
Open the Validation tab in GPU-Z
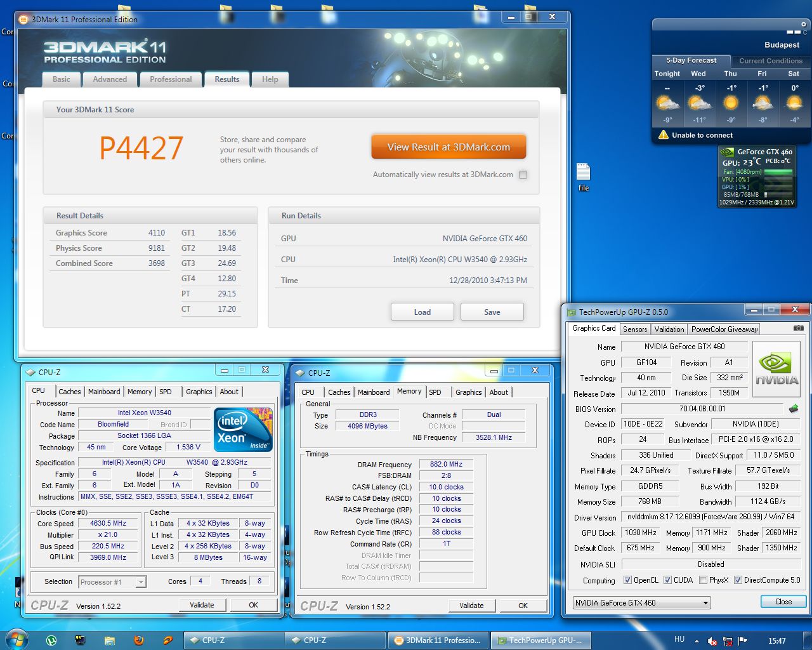(669, 329)
